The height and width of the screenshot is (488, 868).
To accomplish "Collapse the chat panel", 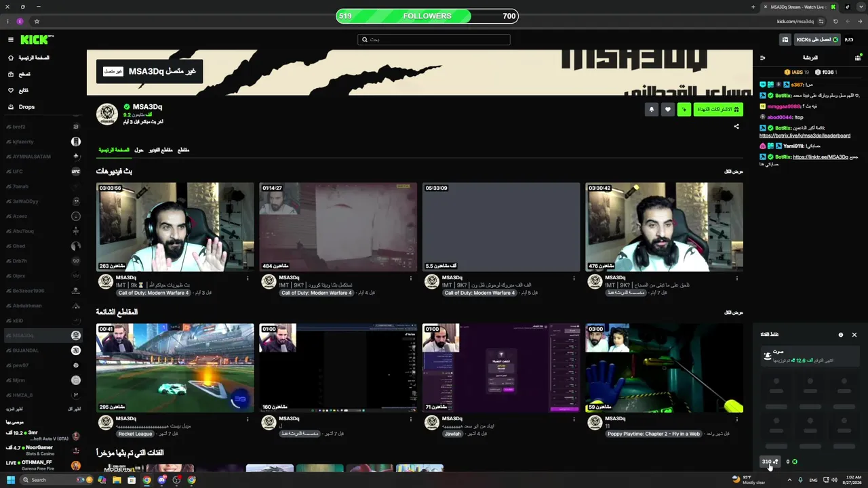I will 763,58.
